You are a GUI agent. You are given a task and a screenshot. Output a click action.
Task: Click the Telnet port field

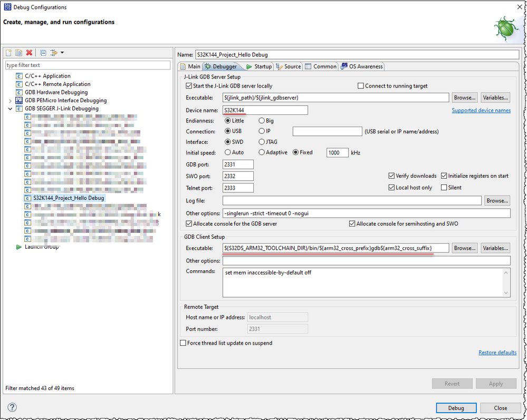(x=238, y=188)
